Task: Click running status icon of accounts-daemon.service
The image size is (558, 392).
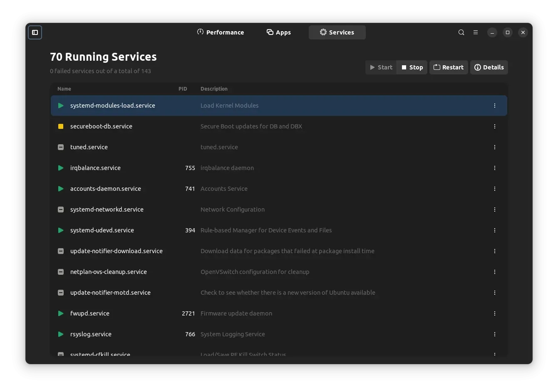Action: coord(61,189)
